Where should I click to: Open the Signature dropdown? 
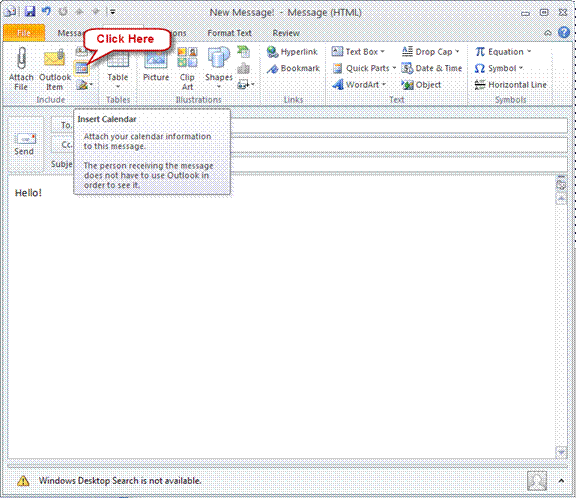click(x=84, y=85)
